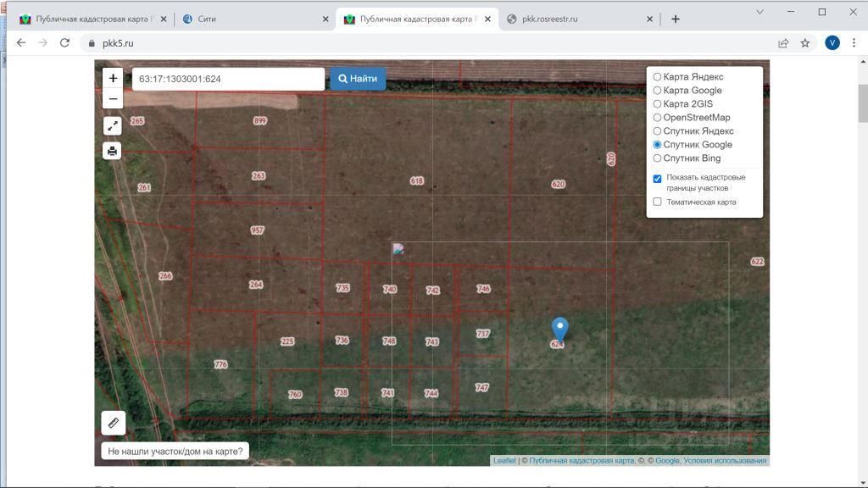Select Карта Яндекс base layer
The width and height of the screenshot is (868, 488).
click(657, 77)
